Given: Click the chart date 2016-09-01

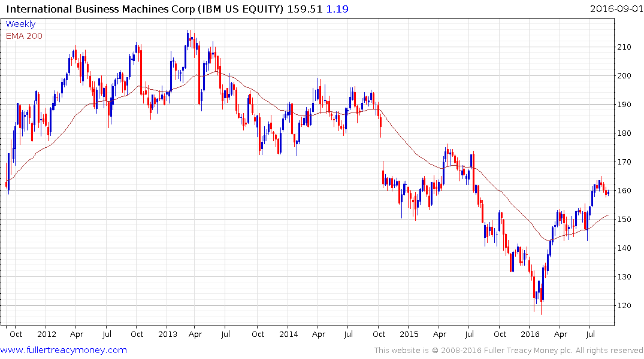Looking at the screenshot, I should tap(616, 8).
